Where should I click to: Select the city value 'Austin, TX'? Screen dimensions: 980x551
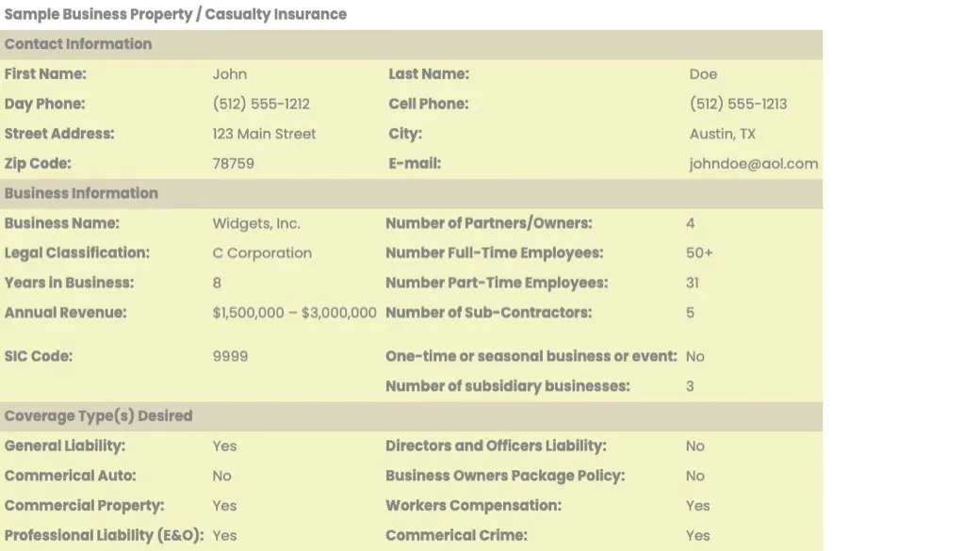click(x=723, y=134)
